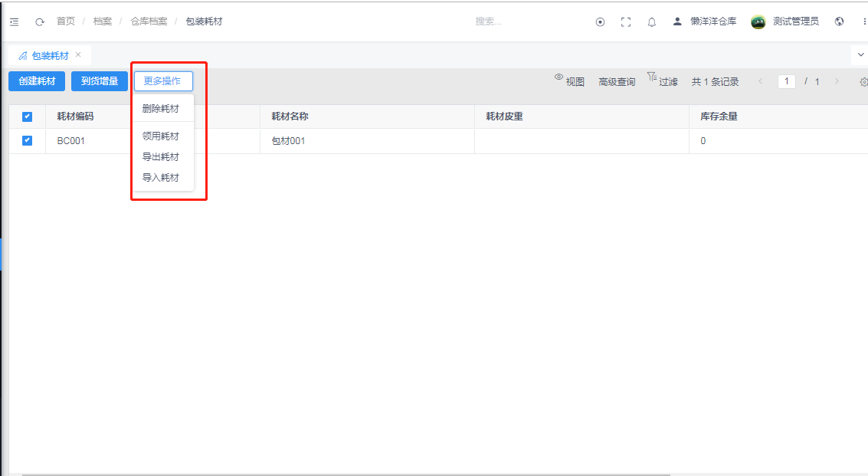Image resolution: width=868 pixels, height=476 pixels.
Task: Click the refresh page icon
Action: click(x=39, y=22)
